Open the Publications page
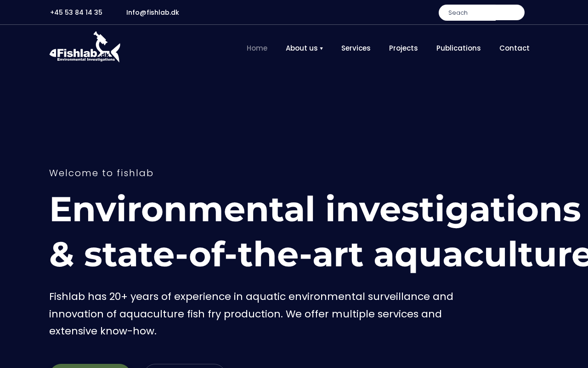Viewport: 588px width, 368px height. click(x=458, y=48)
